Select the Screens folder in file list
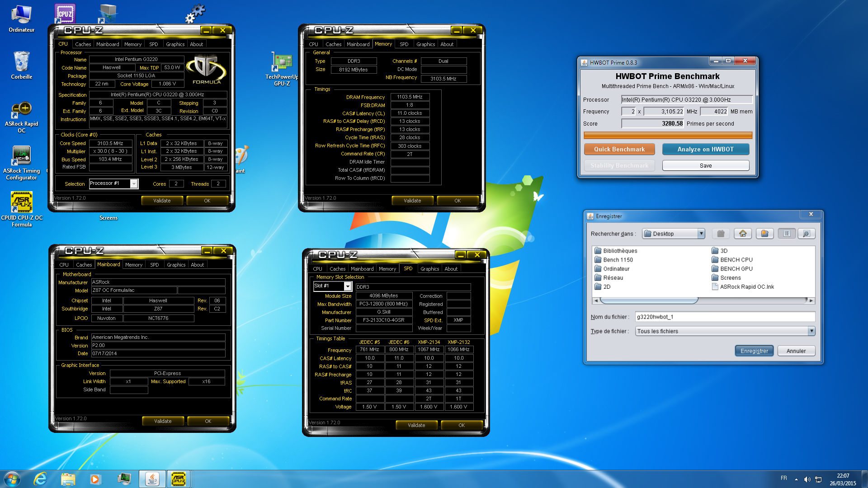Screen dimensions: 868x488 (x=726, y=278)
